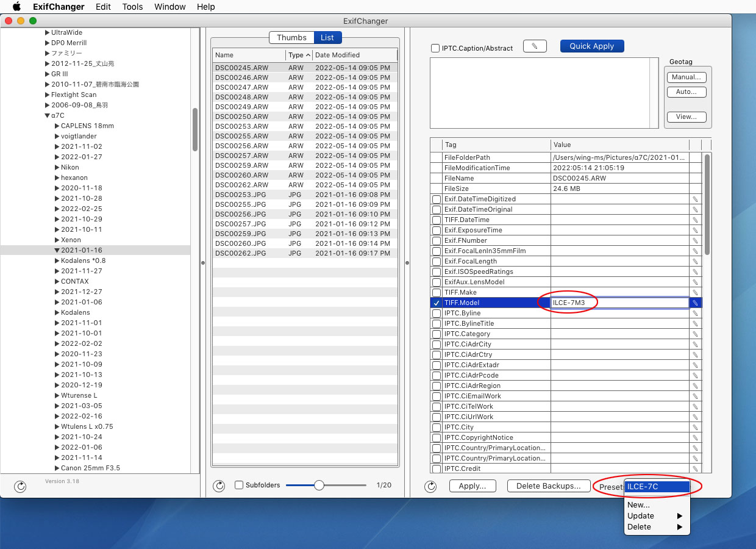
Task: Collapse the α7C folder
Action: [47, 115]
